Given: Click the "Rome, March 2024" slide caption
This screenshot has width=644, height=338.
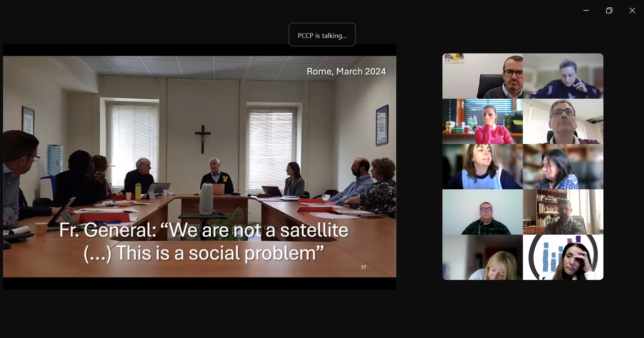Looking at the screenshot, I should pyautogui.click(x=346, y=71).
